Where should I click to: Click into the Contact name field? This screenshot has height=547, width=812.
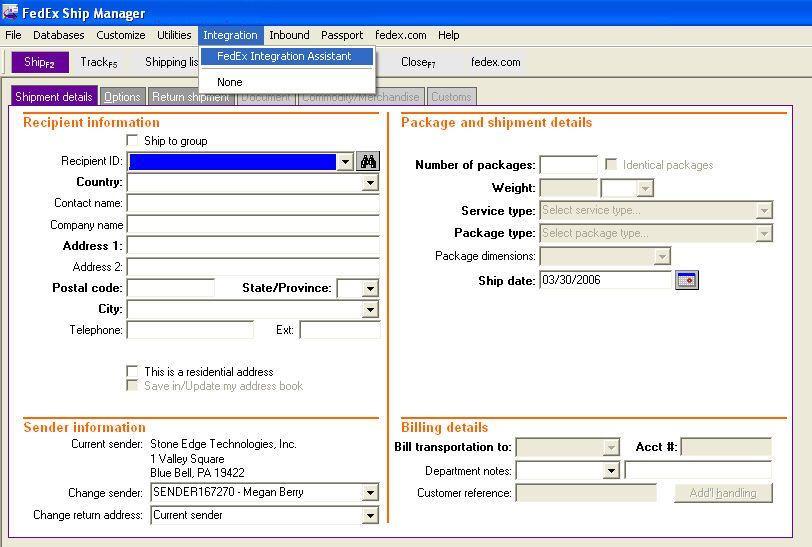point(252,204)
